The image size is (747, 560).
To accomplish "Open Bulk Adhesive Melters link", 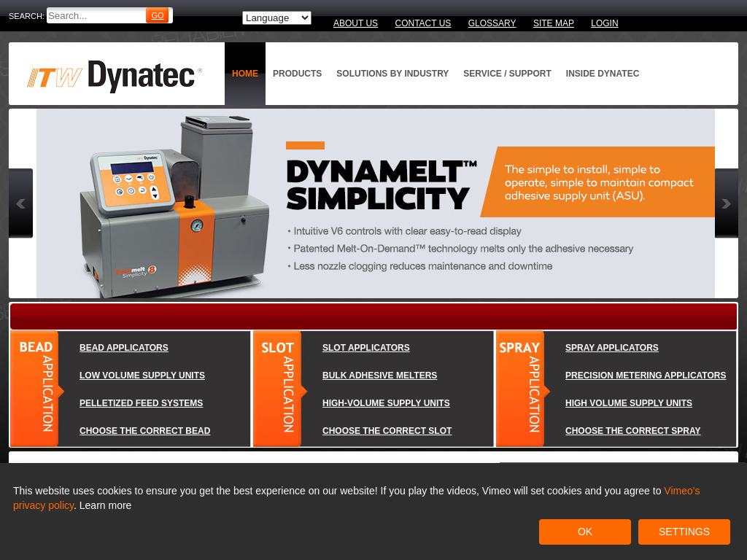I will coord(379,376).
